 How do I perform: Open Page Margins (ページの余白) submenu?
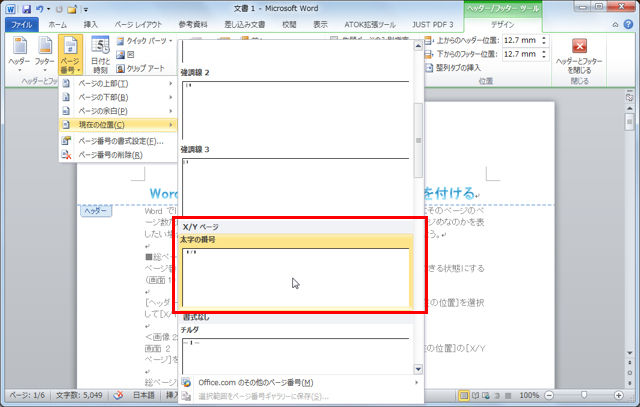pos(118,111)
